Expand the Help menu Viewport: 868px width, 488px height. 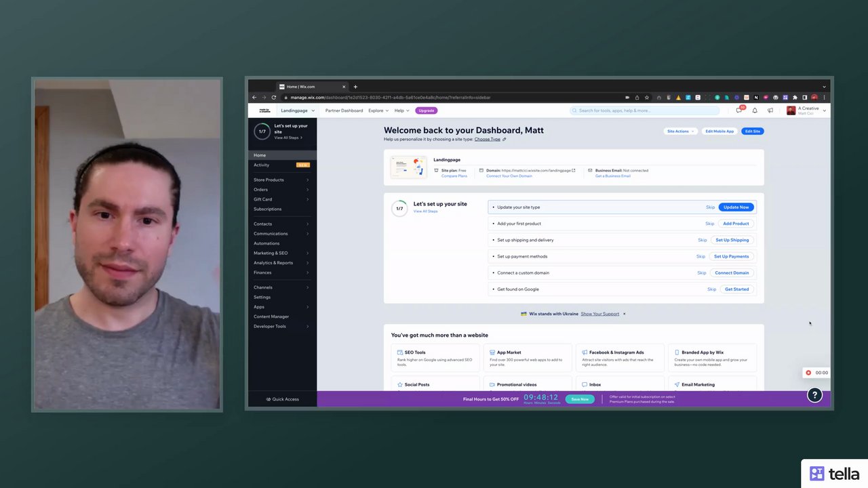(402, 110)
